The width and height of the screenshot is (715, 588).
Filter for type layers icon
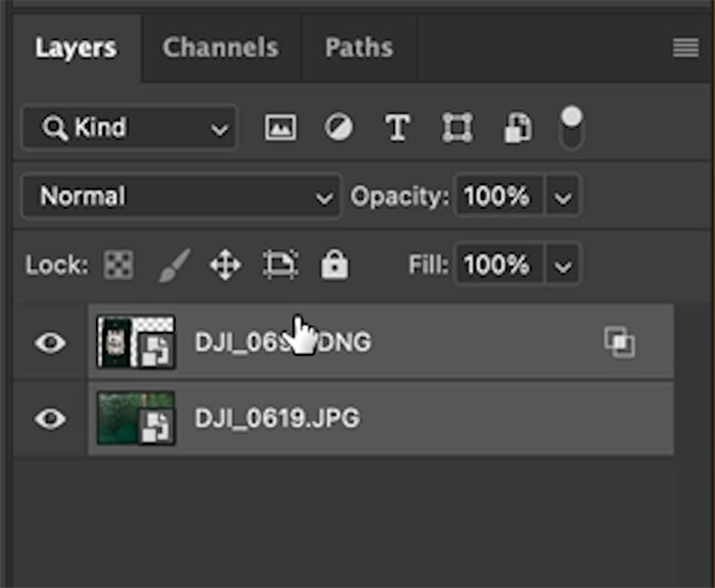tap(397, 127)
